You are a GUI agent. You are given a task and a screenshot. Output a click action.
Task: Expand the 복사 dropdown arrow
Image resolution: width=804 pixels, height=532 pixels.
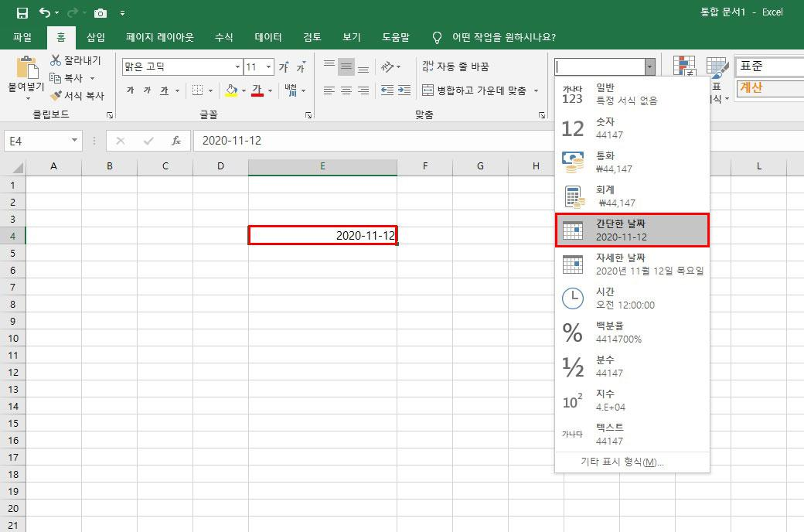pos(92,79)
